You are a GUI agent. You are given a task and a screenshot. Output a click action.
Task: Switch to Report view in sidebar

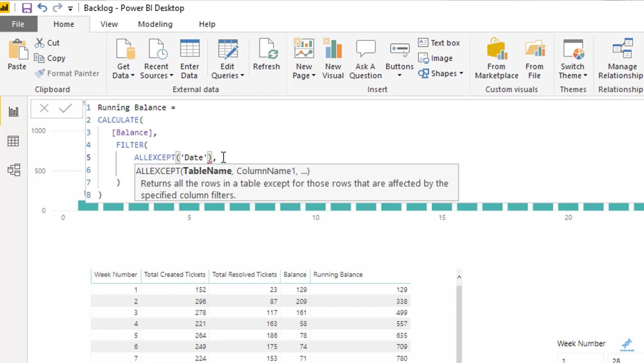click(x=13, y=112)
